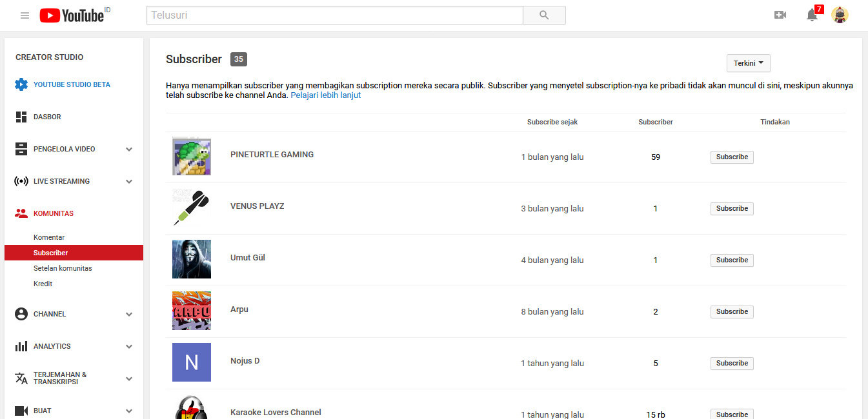Click the Arpu channel name
The width and height of the screenshot is (868, 419).
239,309
